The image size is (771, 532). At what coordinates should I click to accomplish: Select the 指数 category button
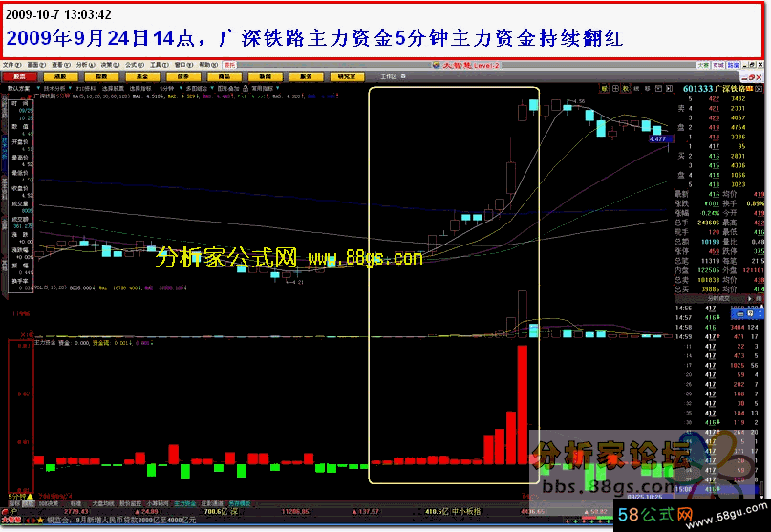pyautogui.click(x=101, y=76)
